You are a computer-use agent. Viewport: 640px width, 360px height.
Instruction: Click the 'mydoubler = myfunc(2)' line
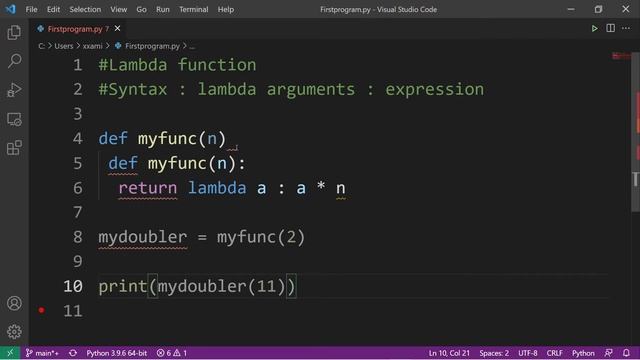(x=201, y=237)
